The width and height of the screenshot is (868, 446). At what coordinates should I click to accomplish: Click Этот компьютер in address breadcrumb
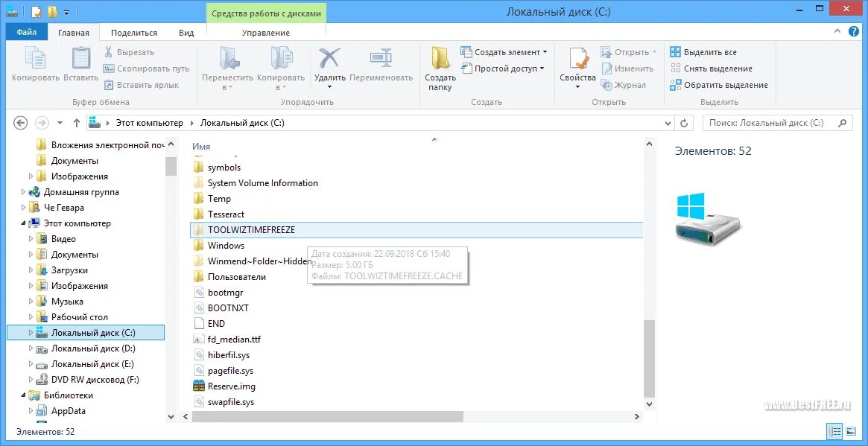click(150, 123)
